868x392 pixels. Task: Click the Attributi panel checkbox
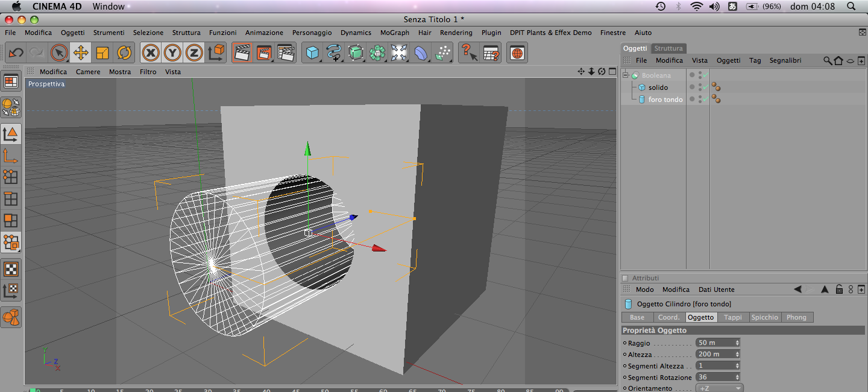625,278
